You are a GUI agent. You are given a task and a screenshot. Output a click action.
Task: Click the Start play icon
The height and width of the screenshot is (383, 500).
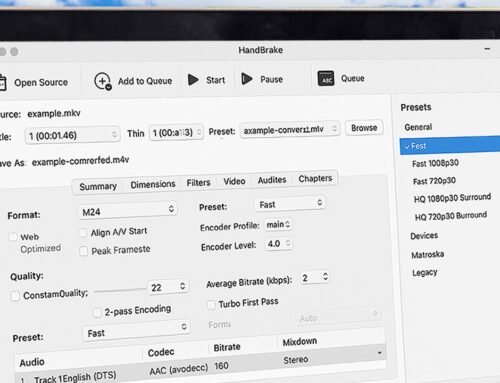(193, 80)
